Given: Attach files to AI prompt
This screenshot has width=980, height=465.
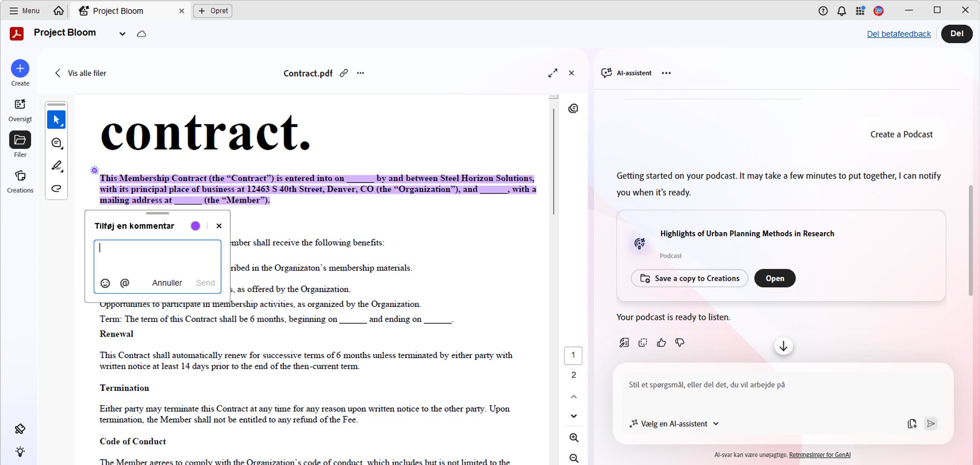Looking at the screenshot, I should 912,424.
